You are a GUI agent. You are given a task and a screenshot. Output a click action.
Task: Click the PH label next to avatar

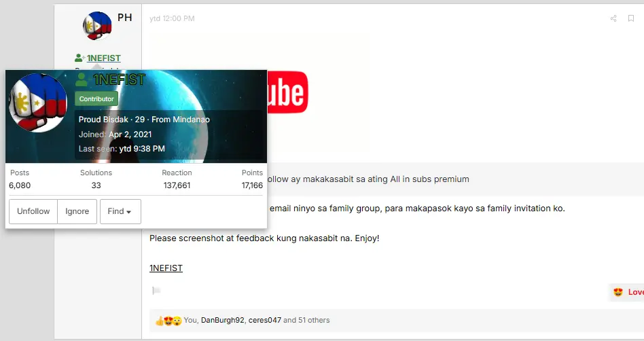tap(125, 17)
